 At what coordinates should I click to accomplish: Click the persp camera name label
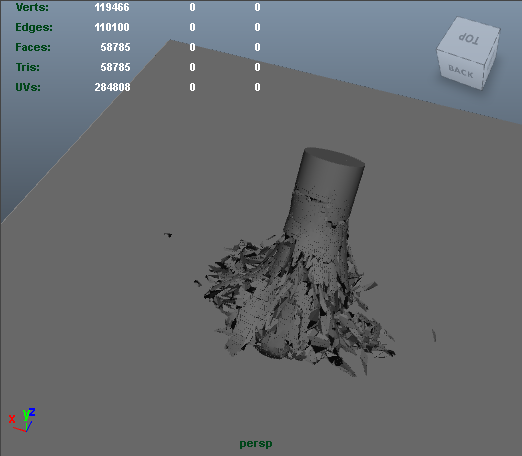(x=256, y=443)
